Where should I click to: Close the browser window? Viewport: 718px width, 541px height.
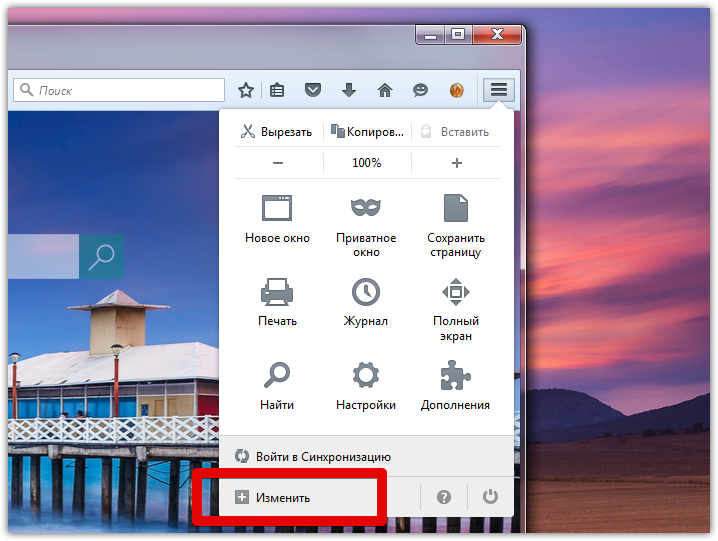coord(497,35)
